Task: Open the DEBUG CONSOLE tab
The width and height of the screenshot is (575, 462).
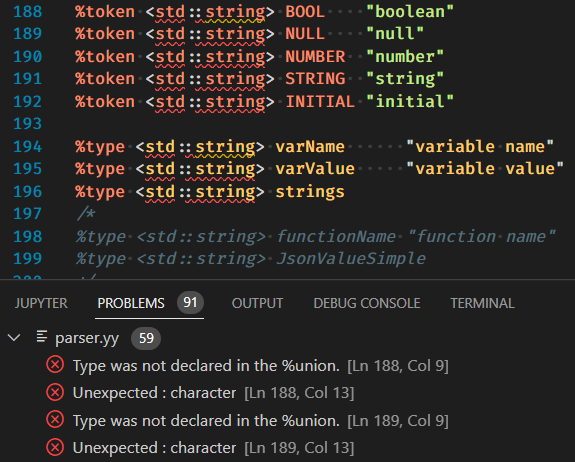Action: click(367, 303)
